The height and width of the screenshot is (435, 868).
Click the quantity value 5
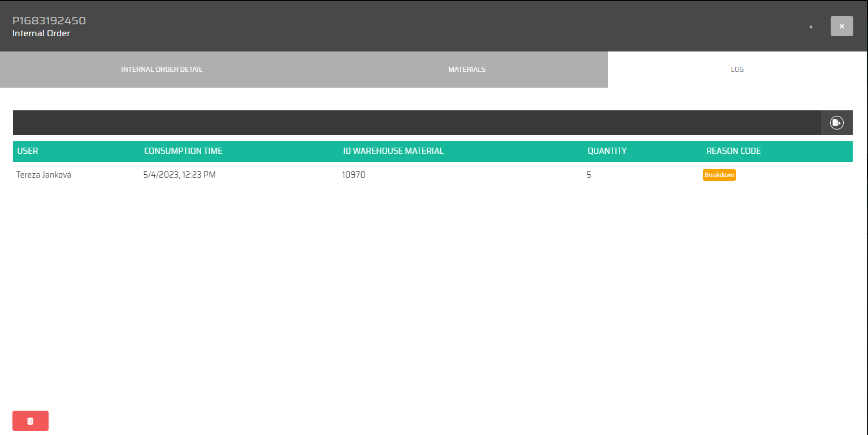[589, 175]
